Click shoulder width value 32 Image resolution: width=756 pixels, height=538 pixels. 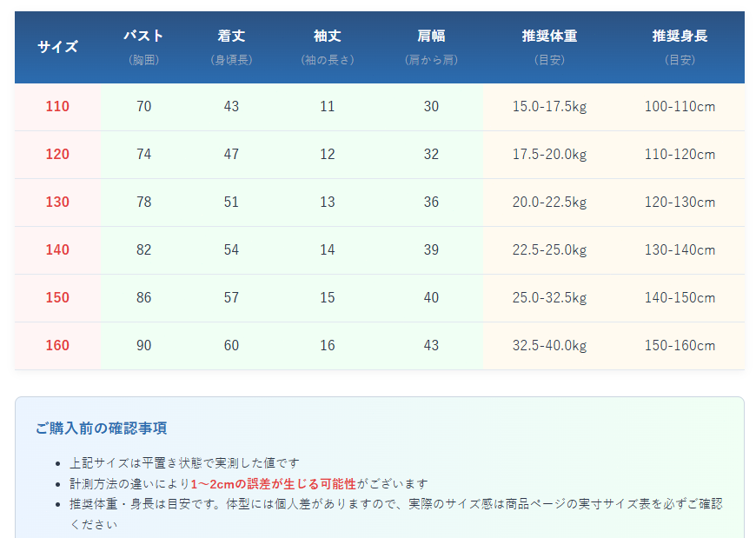tap(431, 154)
